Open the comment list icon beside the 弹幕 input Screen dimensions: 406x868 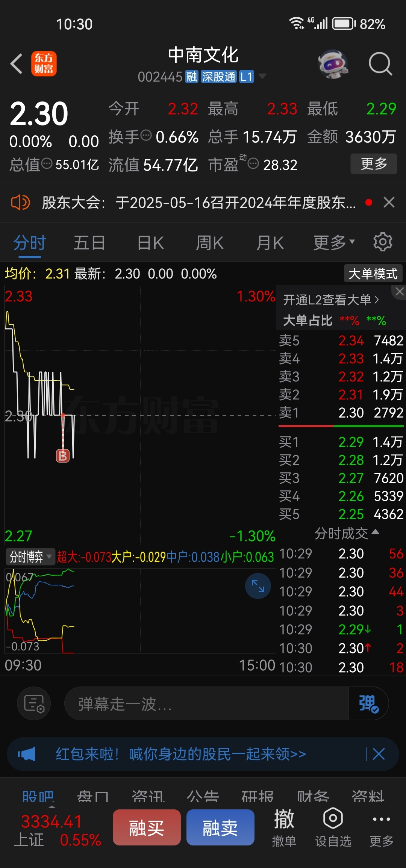click(34, 703)
